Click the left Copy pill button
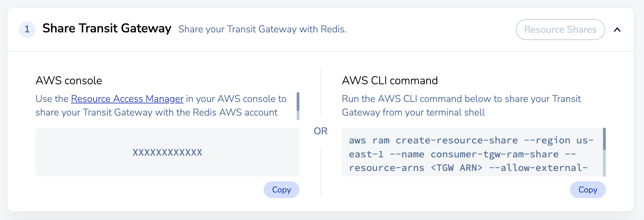 (x=281, y=190)
